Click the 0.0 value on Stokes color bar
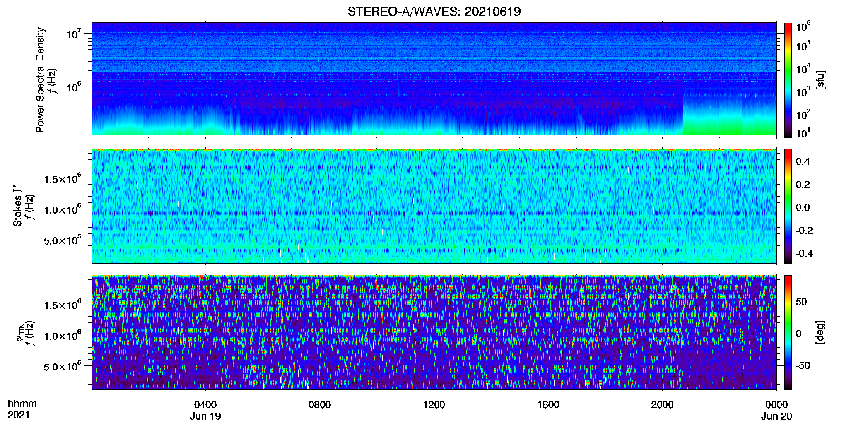This screenshot has width=868, height=447. click(x=803, y=208)
